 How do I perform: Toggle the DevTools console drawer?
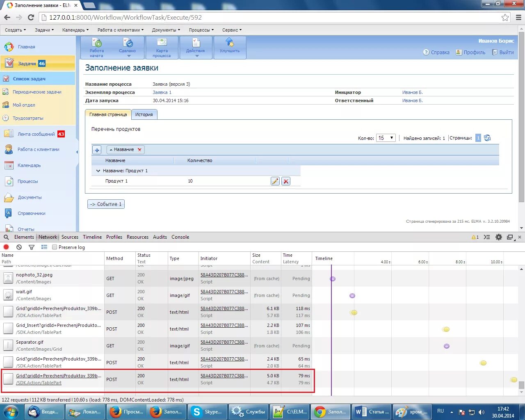pos(487,237)
